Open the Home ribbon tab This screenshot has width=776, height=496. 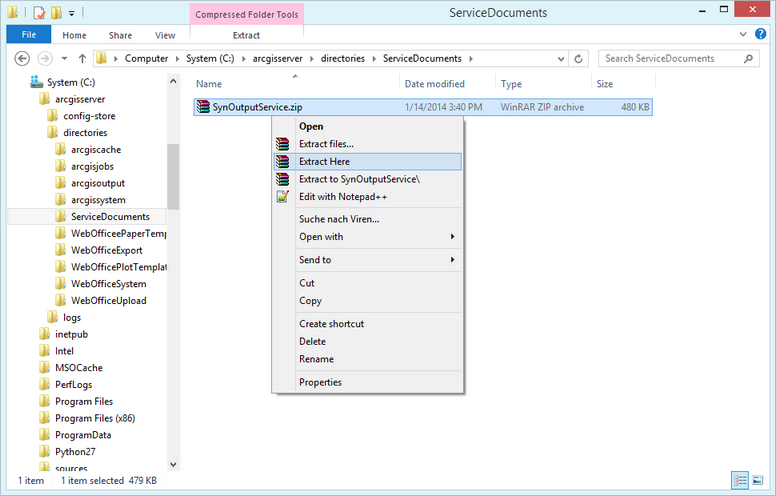pyautogui.click(x=74, y=35)
